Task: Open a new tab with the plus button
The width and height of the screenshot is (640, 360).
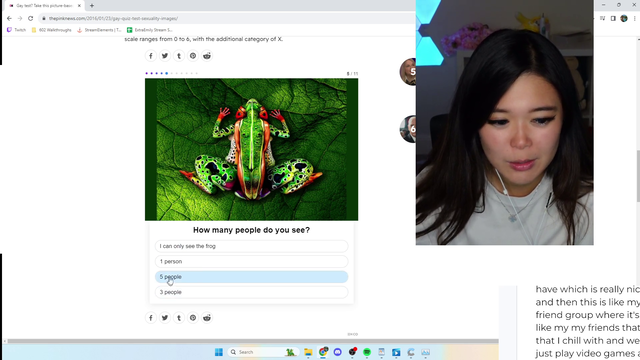Action: pyautogui.click(x=92, y=6)
